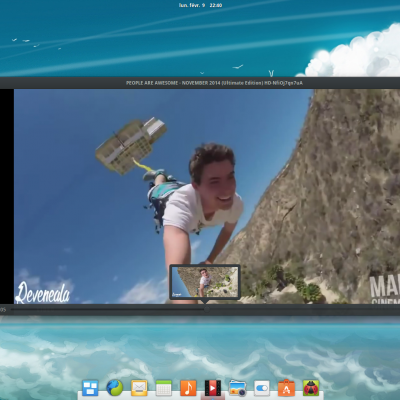This screenshot has height=400, width=400.
Task: Click the date and time in the top panel
Action: [200, 5]
